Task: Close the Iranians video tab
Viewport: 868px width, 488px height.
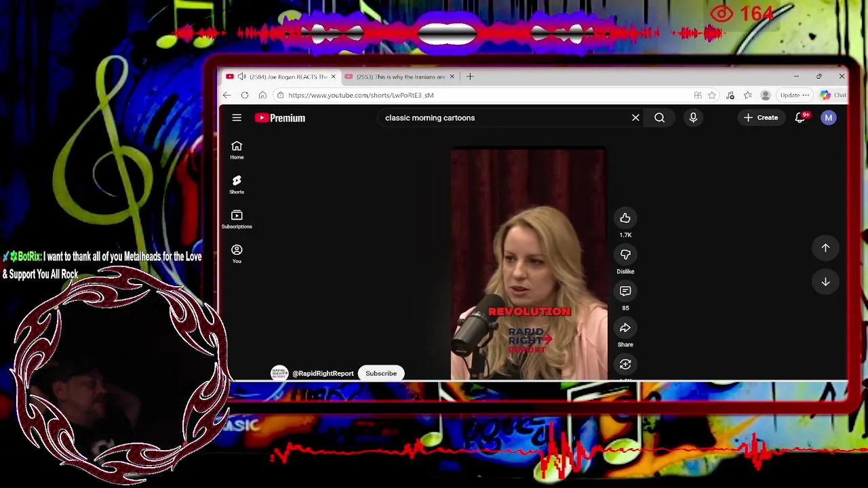Action: click(452, 77)
